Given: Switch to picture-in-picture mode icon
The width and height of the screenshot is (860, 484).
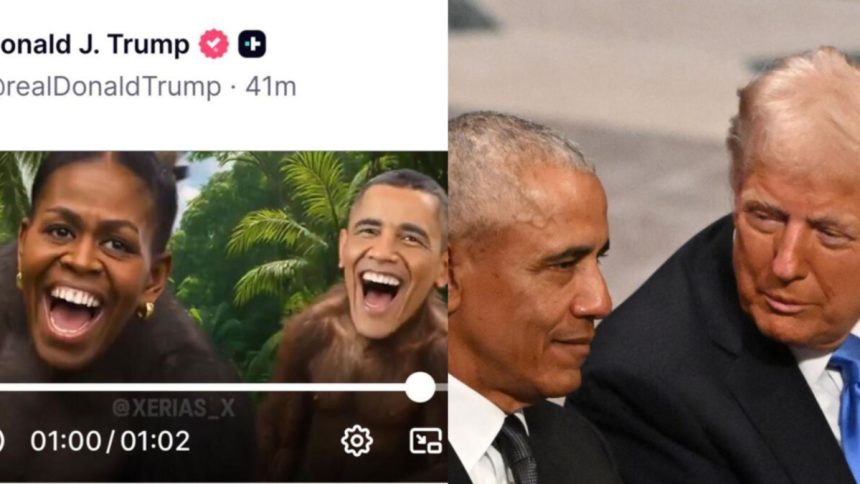Looking at the screenshot, I should [x=426, y=441].
